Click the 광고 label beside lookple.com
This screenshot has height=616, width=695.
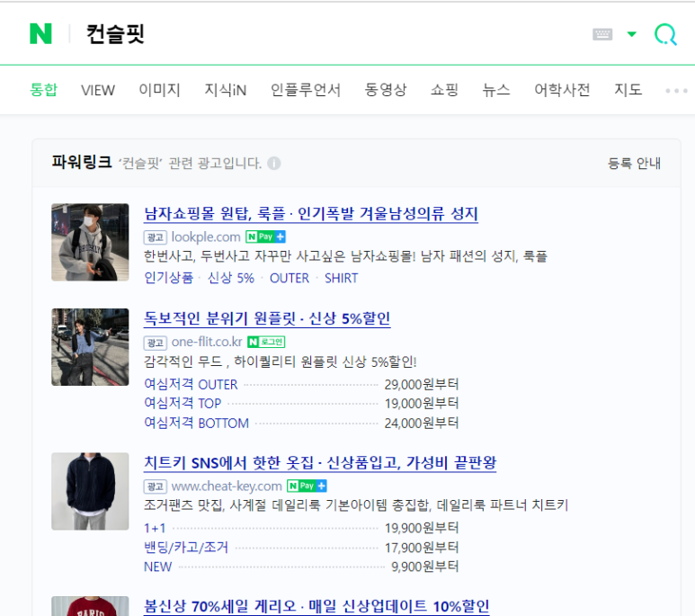[156, 237]
